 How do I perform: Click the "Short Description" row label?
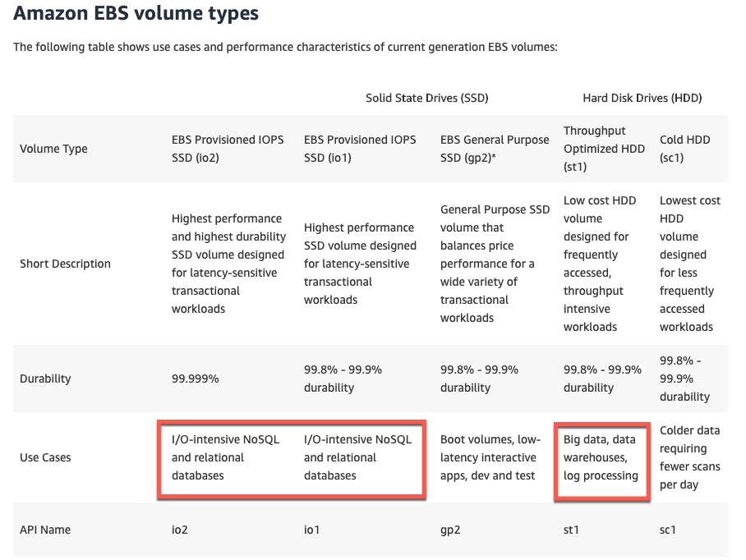65,264
